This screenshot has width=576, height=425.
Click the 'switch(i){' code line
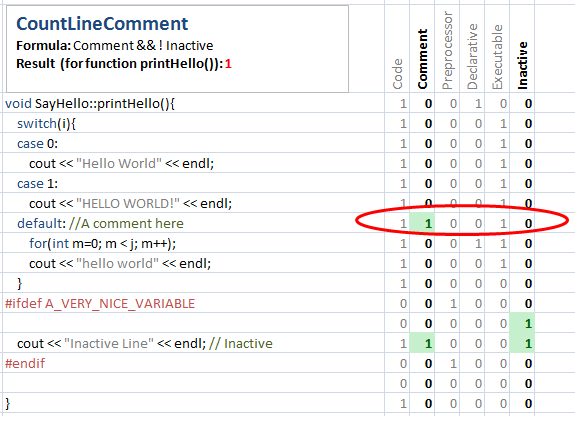click(x=46, y=123)
